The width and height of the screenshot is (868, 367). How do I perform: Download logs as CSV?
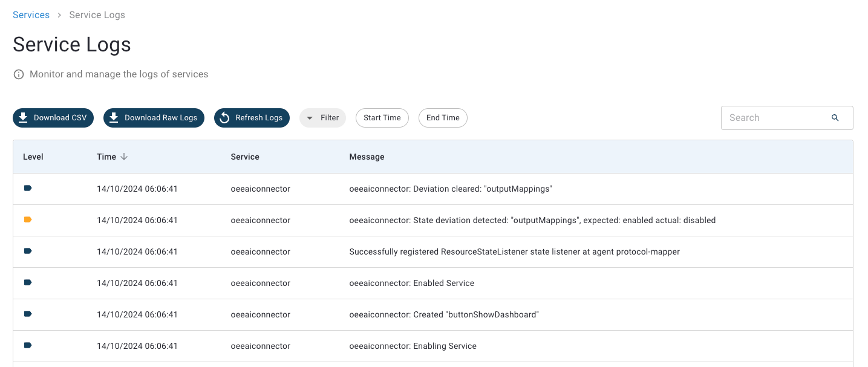[53, 118]
